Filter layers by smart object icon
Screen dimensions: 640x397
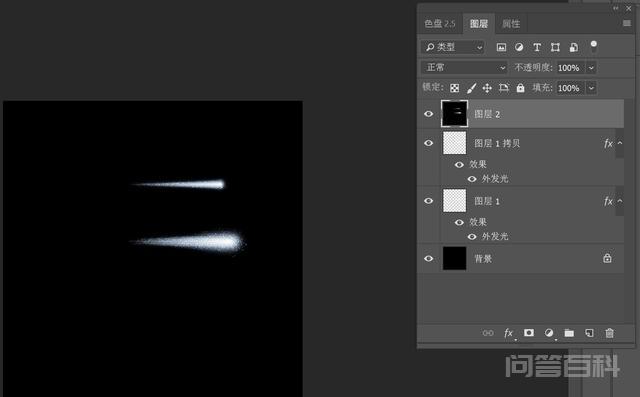click(x=573, y=47)
